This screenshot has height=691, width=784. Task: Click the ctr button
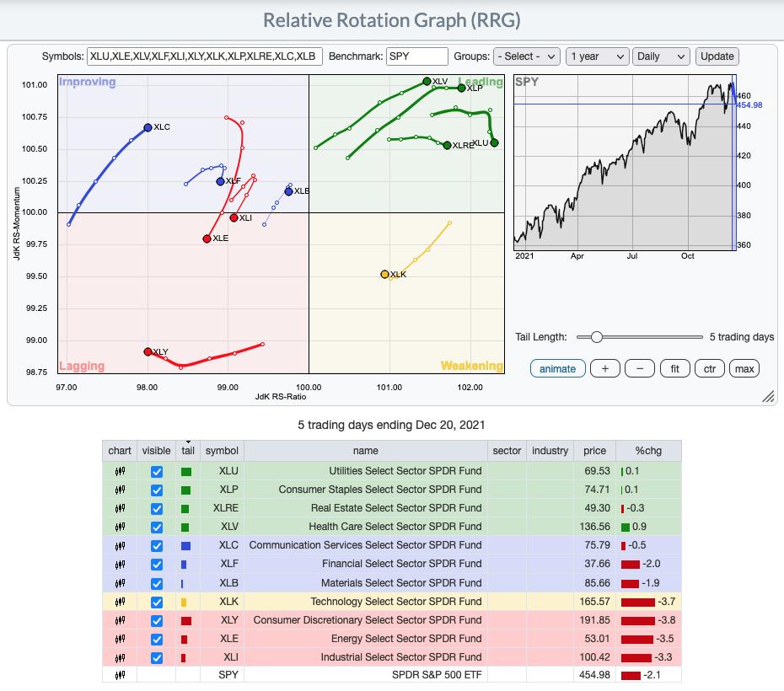[710, 369]
